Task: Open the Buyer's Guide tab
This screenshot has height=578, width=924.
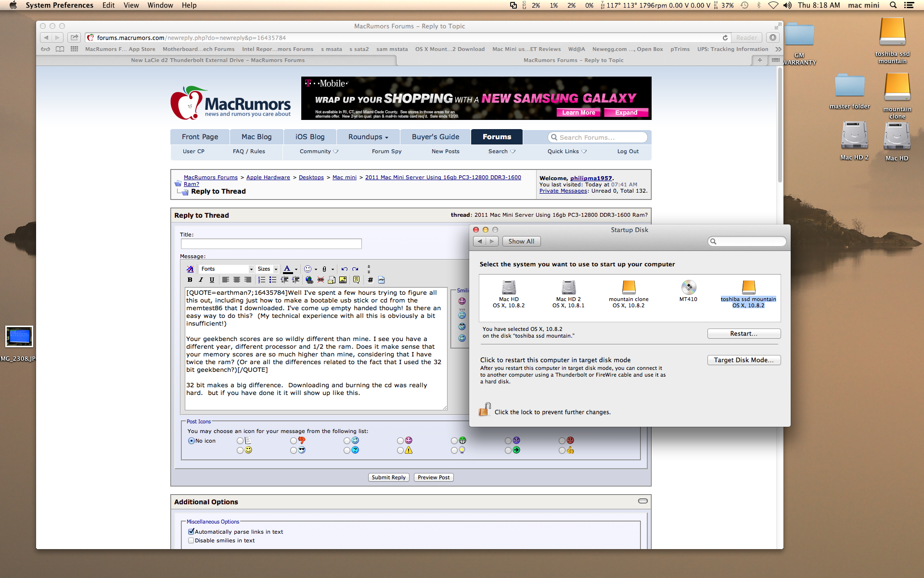Action: pos(436,137)
